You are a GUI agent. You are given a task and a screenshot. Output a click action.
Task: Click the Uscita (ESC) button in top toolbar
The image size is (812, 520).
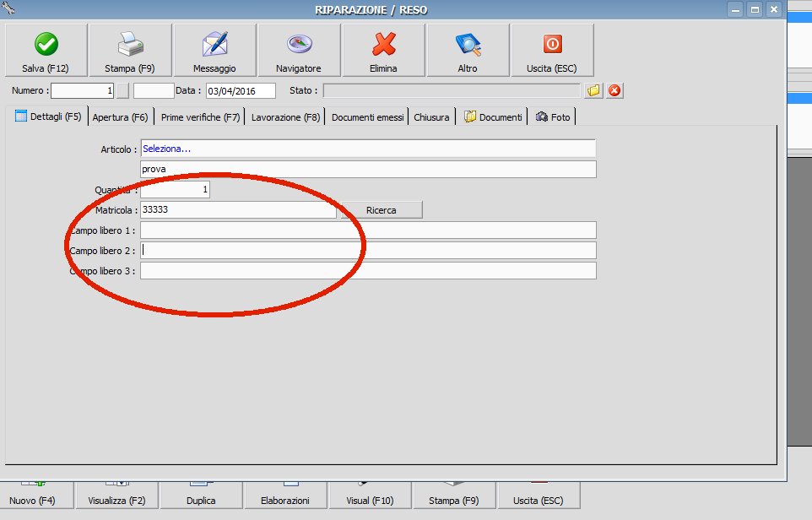point(553,51)
